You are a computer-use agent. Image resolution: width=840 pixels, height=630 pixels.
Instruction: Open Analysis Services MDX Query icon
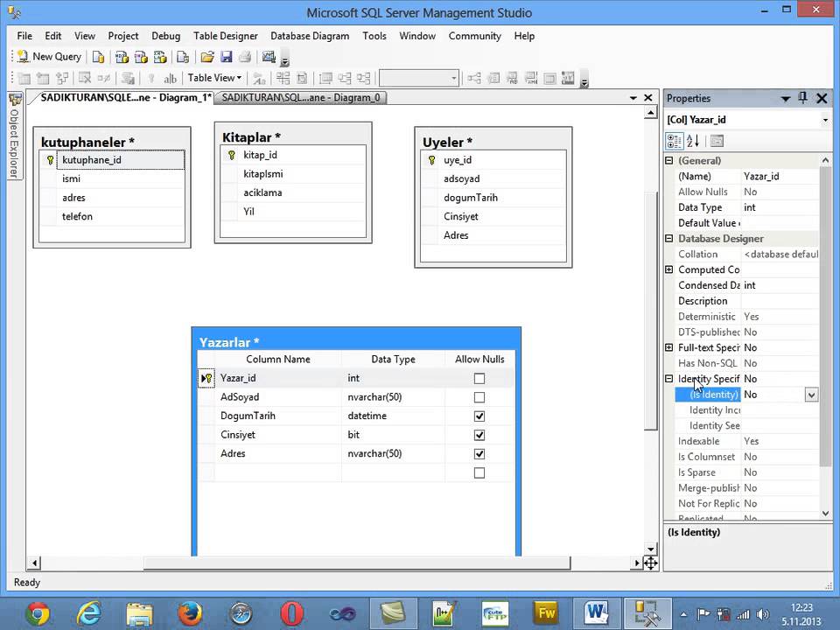click(122, 57)
